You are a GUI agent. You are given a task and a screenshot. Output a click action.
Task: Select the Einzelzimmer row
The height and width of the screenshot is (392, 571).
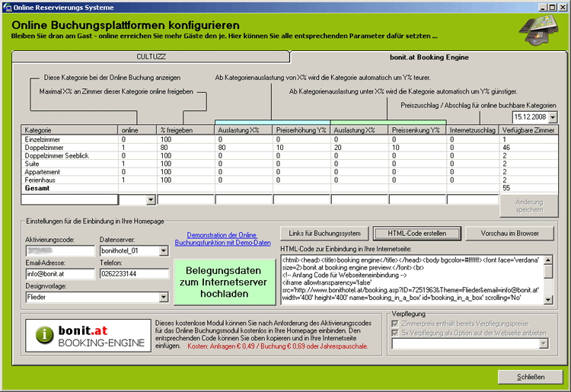(289, 139)
